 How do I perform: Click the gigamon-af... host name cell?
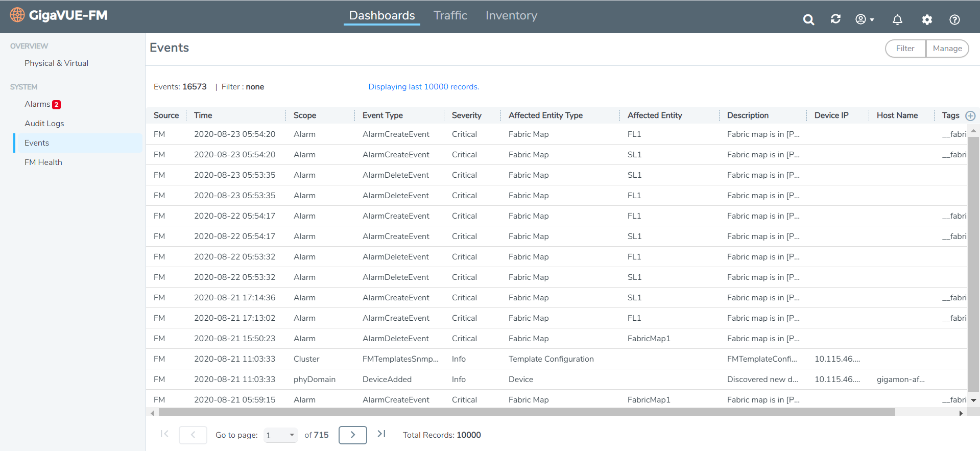[900, 379]
